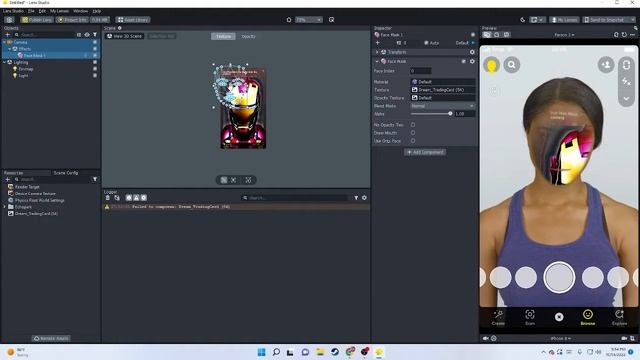
Task: Click the Scene panel info icon
Action: tap(120, 28)
